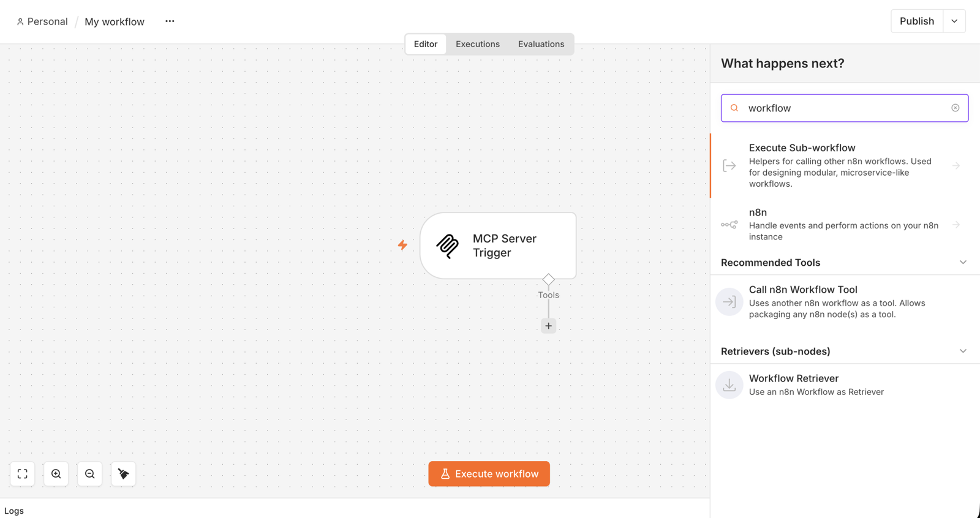Select the Workflow Retriever title
This screenshot has width=980, height=518.
point(794,378)
